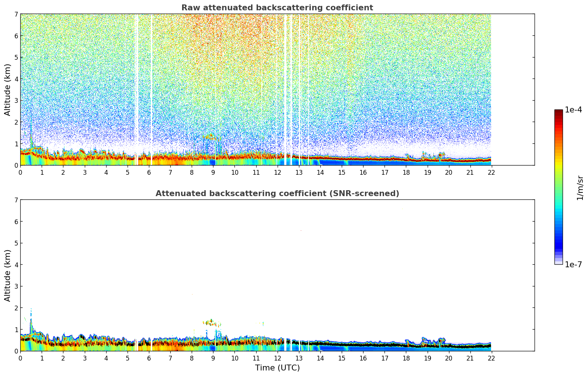Click hour 5 tick label on top plot
This screenshot has width=588, height=376.
[x=128, y=173]
